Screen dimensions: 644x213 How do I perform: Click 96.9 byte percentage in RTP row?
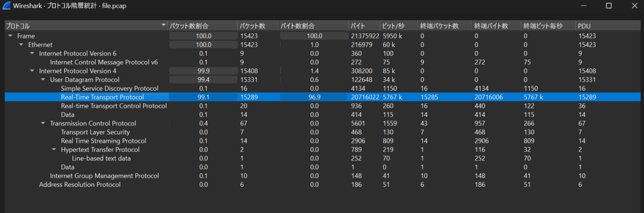[314, 97]
